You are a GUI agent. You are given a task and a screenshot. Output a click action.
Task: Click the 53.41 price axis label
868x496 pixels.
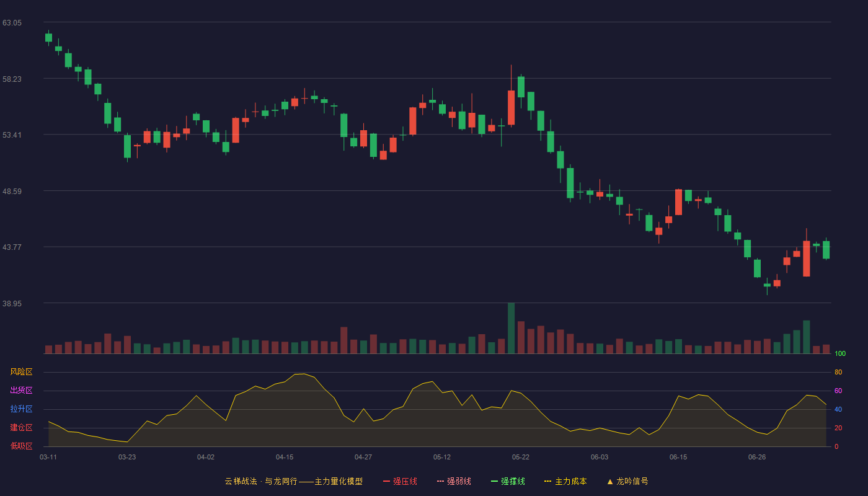pos(12,135)
